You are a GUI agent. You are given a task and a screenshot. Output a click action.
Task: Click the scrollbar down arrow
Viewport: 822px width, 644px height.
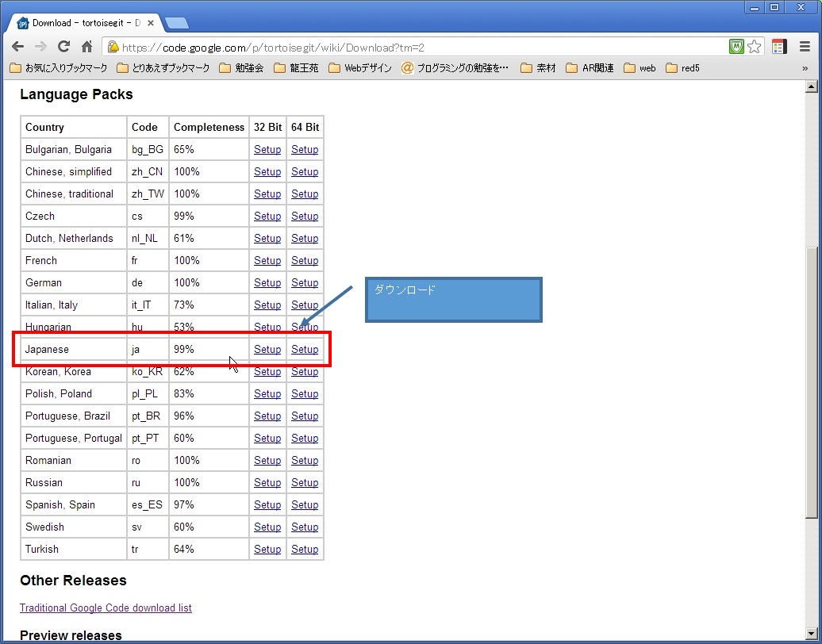pos(811,634)
